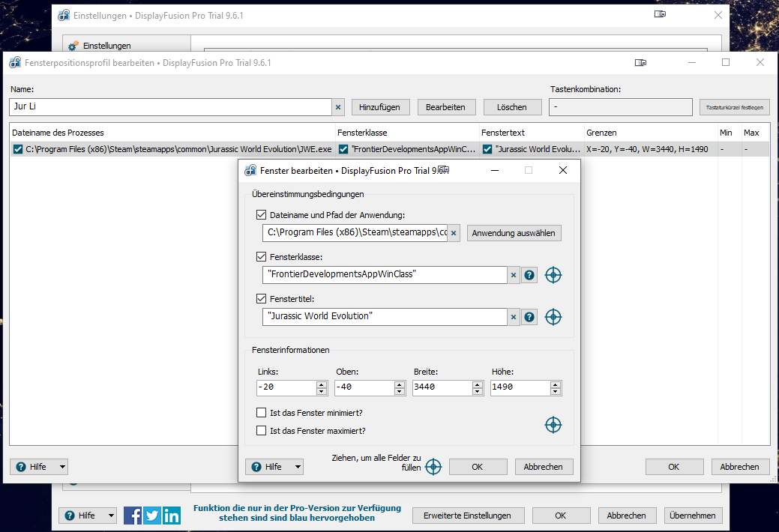This screenshot has height=532, width=779.
Task: Click the Breite value field 3440
Action: click(x=442, y=388)
